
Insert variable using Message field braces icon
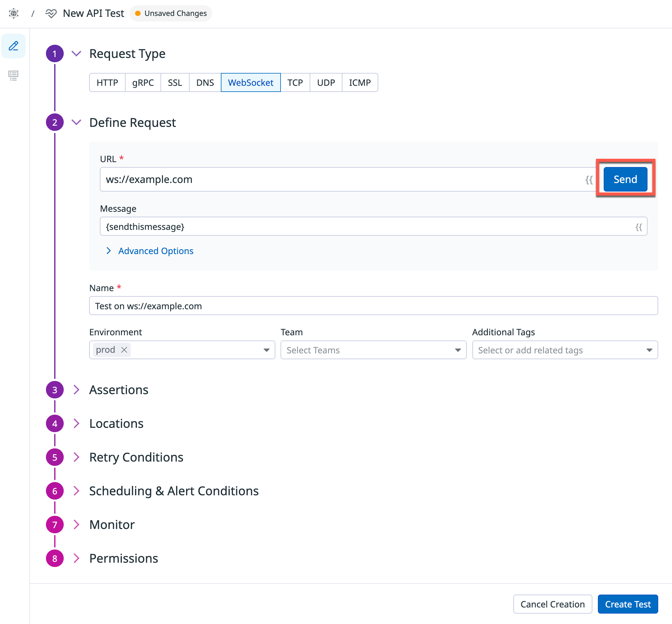point(639,227)
